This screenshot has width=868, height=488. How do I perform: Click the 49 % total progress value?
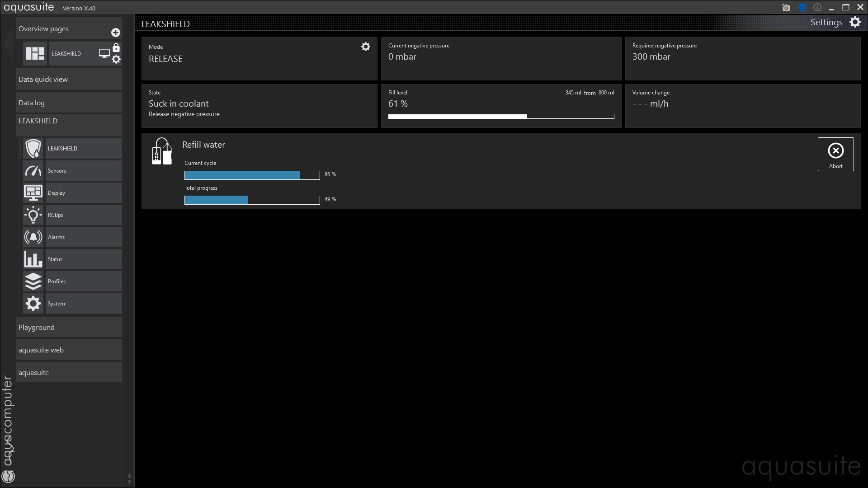[330, 199]
